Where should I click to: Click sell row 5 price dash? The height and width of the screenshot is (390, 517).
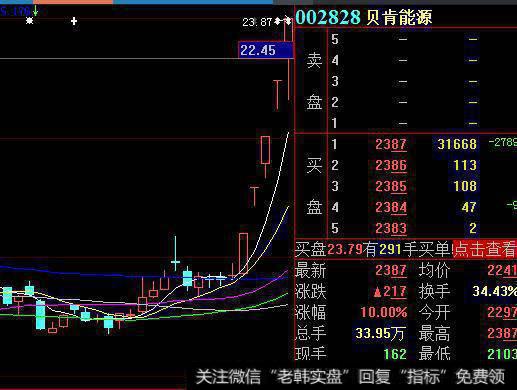click(403, 39)
